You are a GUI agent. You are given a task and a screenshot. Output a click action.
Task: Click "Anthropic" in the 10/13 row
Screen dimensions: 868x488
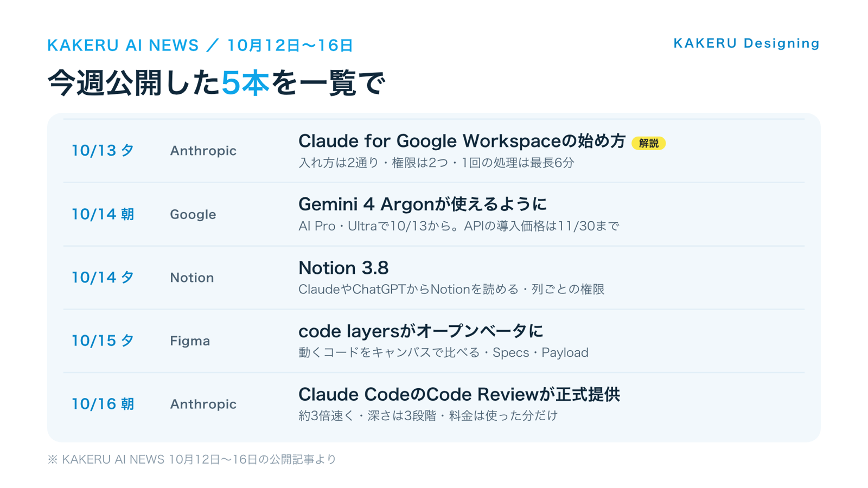[203, 151]
